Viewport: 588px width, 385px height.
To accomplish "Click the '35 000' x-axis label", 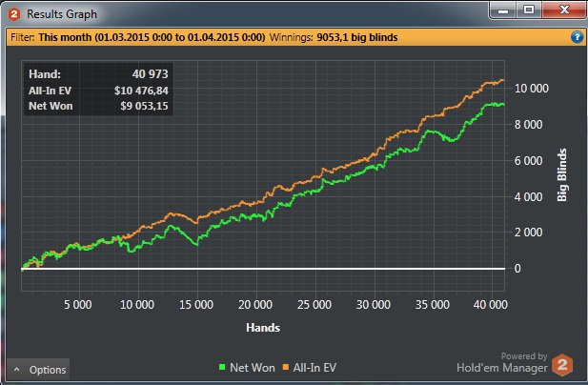I will pyautogui.click(x=433, y=304).
